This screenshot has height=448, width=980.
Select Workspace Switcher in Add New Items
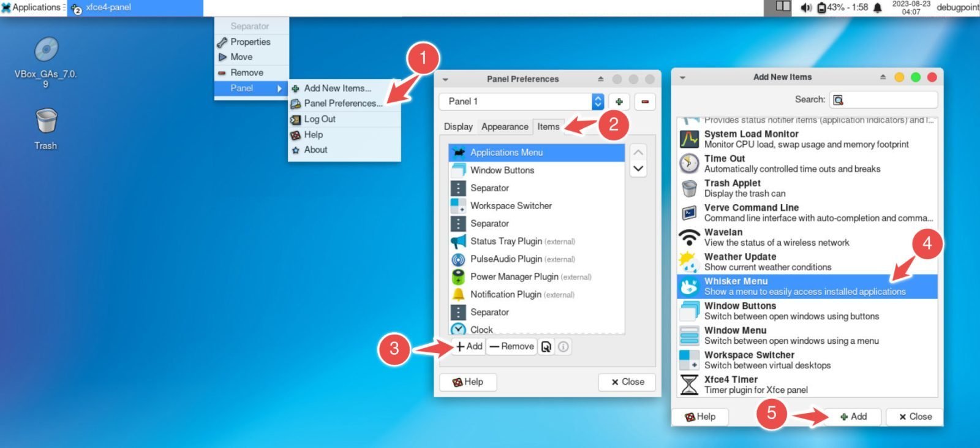tap(807, 360)
